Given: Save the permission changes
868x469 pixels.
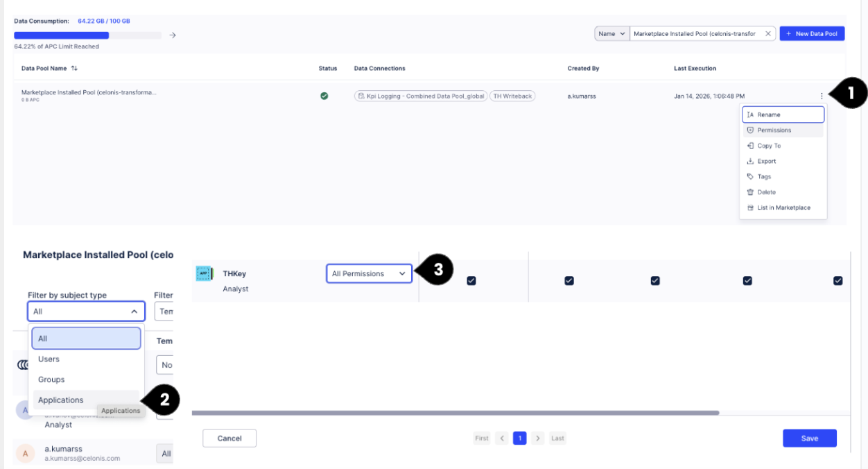Looking at the screenshot, I should click(809, 438).
